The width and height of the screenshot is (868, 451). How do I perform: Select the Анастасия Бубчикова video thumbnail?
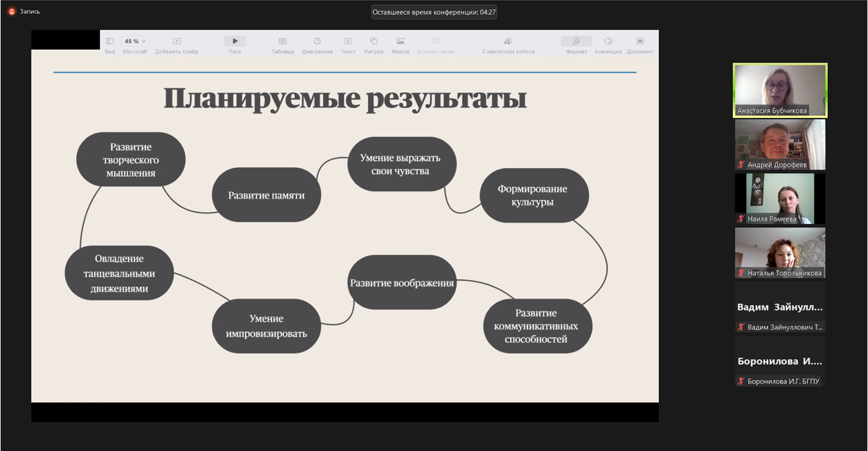point(780,90)
